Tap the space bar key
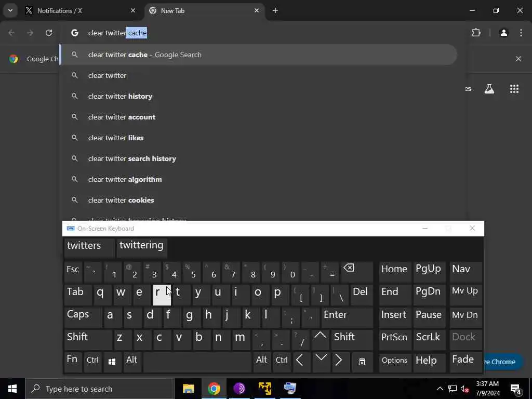Screen dimensions: 532x399 point(197,362)
